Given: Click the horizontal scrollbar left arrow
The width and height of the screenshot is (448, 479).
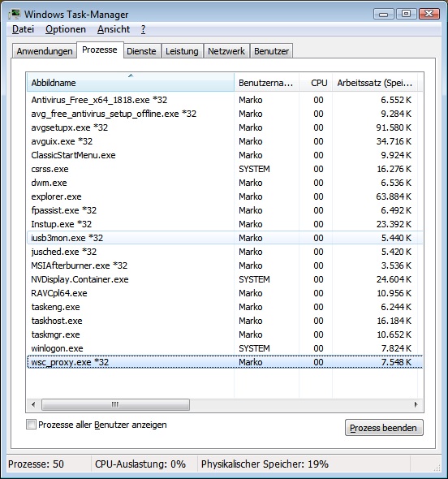Looking at the screenshot, I should (33, 405).
